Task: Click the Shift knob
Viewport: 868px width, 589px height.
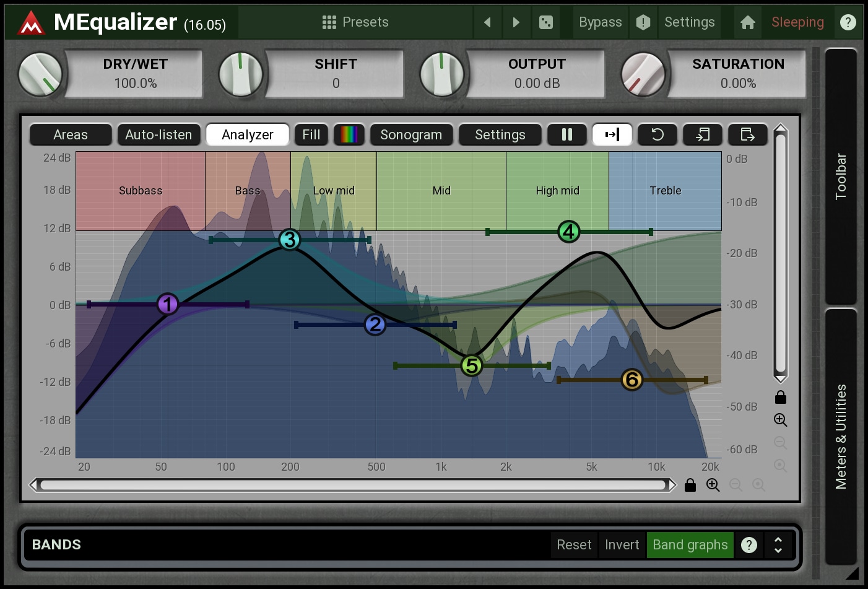Action: point(241,74)
